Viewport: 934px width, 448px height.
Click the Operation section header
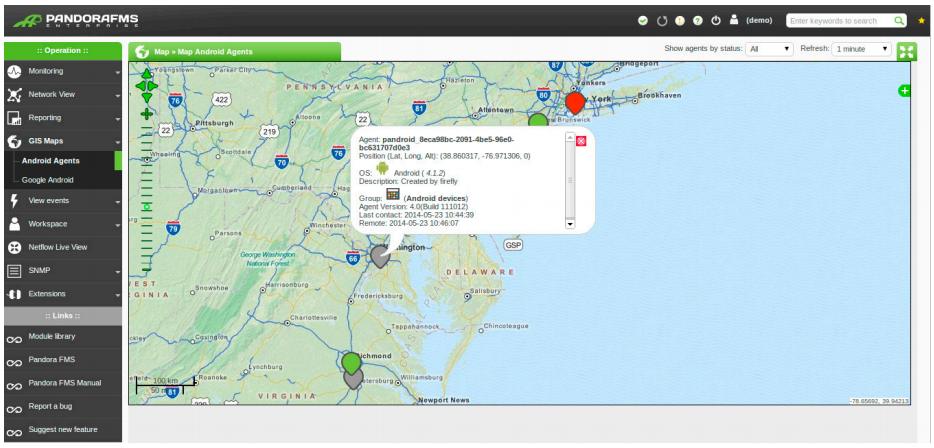pyautogui.click(x=63, y=51)
